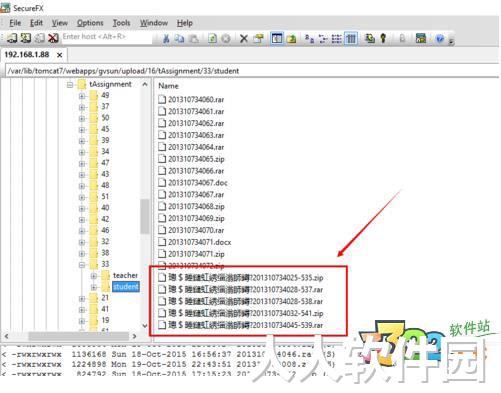Click the Name column header
Screen dimensions: 501x393
click(168, 86)
